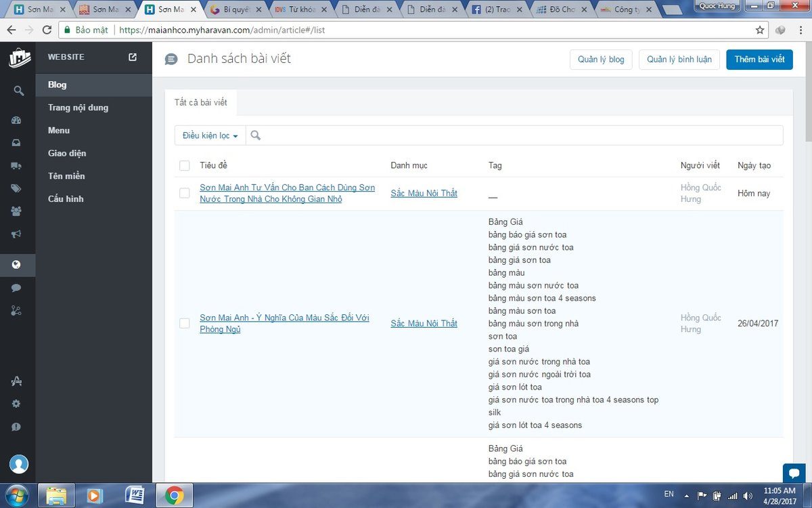Screen dimensions: 812x508
Task: Open the external link icon beside WEBSITE
Action: click(133, 57)
